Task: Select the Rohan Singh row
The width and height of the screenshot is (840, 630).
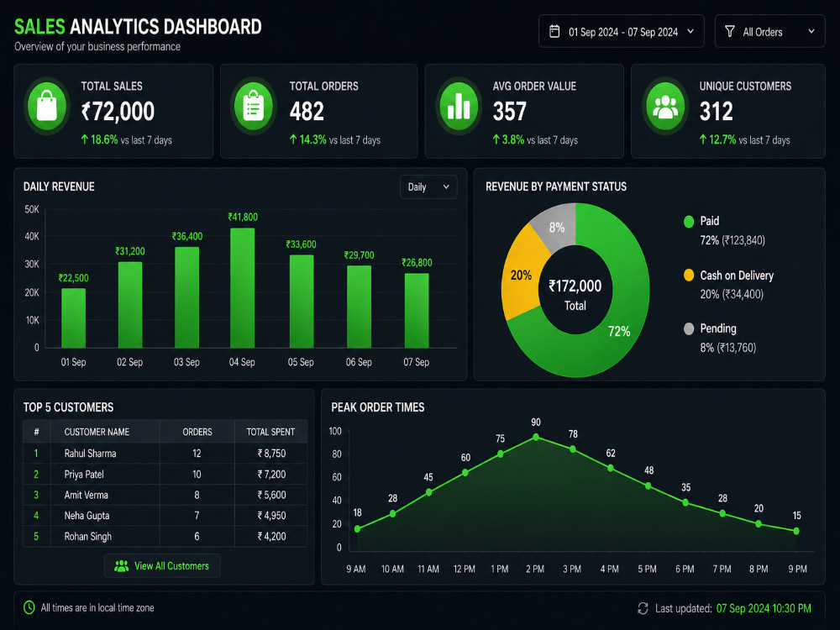Action: pyautogui.click(x=165, y=536)
